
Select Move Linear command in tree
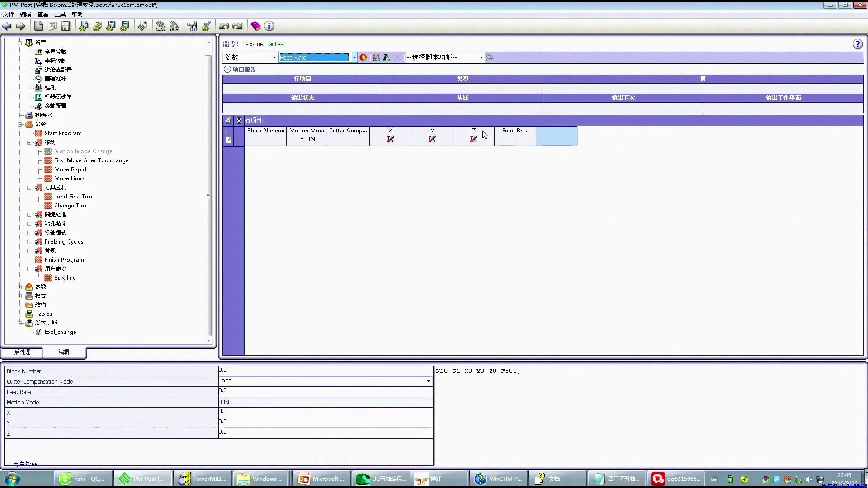(70, 178)
